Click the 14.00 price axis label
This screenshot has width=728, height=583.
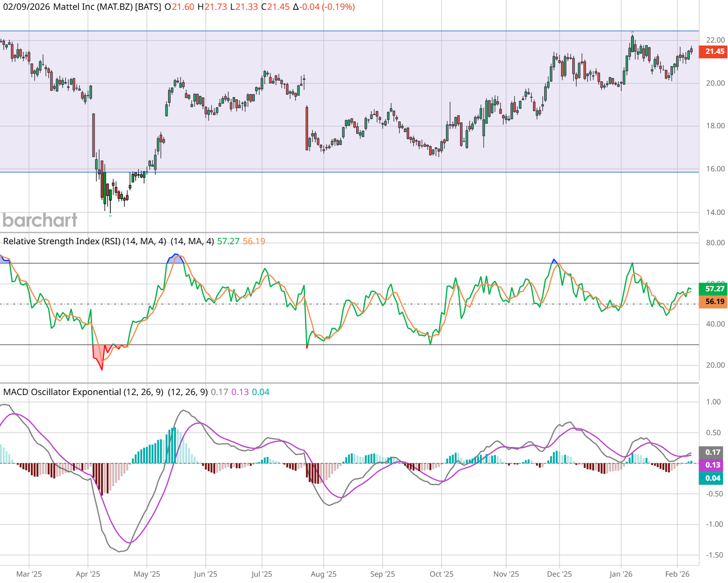pyautogui.click(x=715, y=212)
